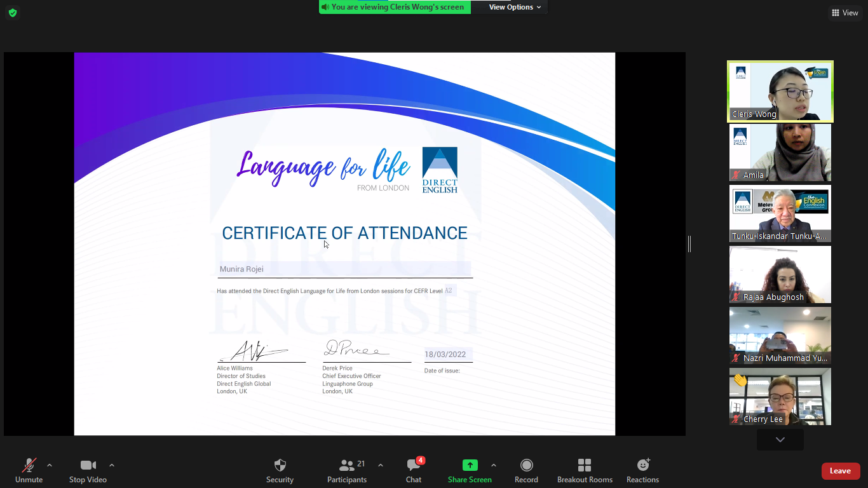Stop Video camera toggle
The width and height of the screenshot is (868, 488).
tap(88, 465)
